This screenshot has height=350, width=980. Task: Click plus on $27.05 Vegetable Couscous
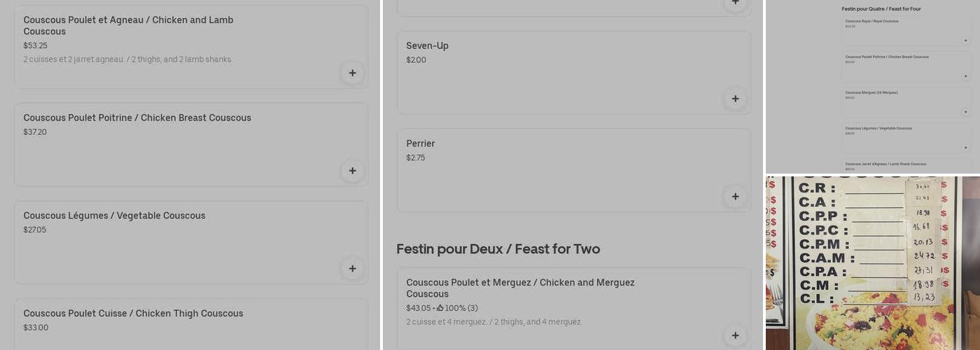(x=352, y=269)
